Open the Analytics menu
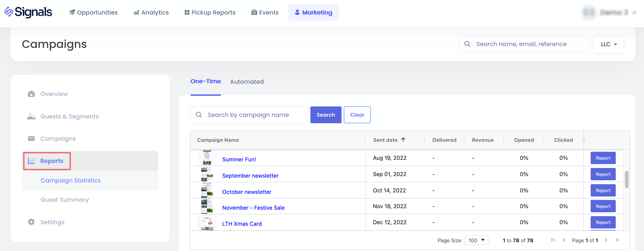Viewport: 644px width, 251px height. click(x=151, y=12)
